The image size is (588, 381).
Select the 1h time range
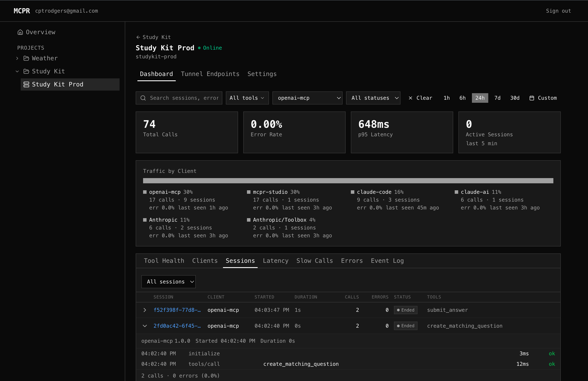pyautogui.click(x=446, y=98)
